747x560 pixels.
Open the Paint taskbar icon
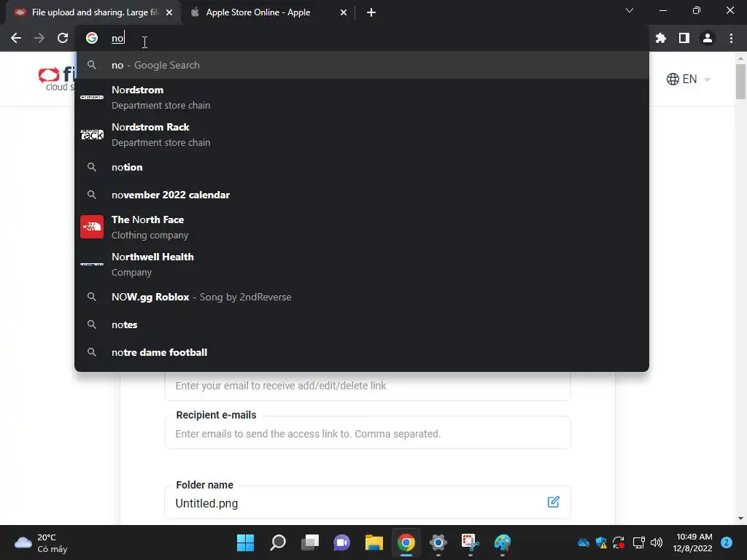tap(502, 542)
